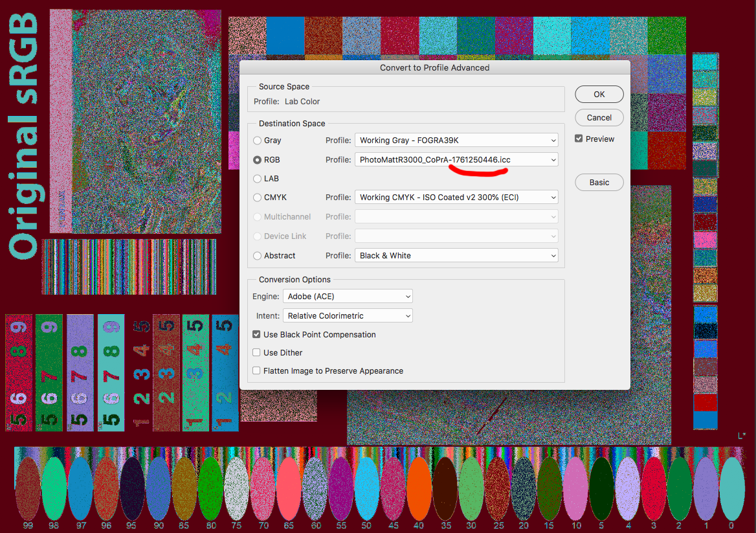Open the Adobe (ACE) engine dropdown
The height and width of the screenshot is (533, 756).
(x=348, y=297)
